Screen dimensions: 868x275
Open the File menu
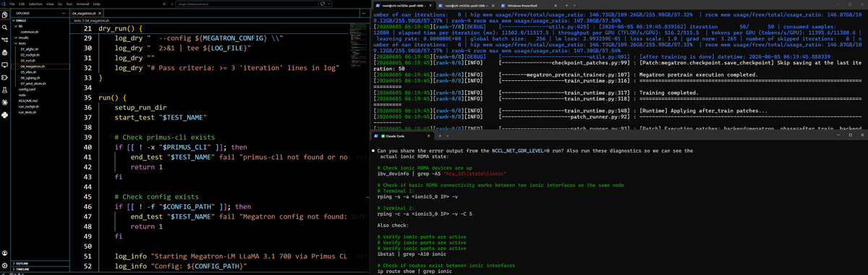pos(12,4)
